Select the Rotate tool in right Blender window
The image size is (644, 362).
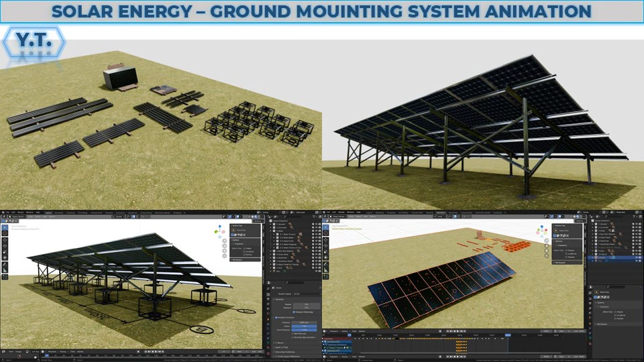[x=326, y=246]
